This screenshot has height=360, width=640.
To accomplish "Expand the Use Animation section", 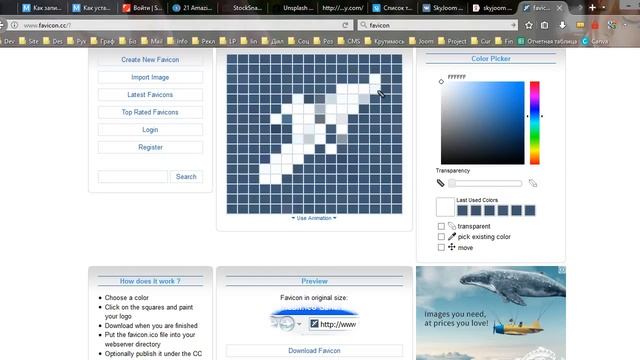I will point(314,218).
